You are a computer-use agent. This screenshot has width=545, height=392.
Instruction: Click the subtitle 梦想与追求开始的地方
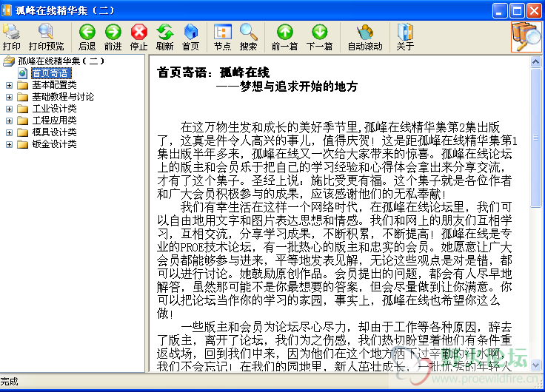pos(299,87)
